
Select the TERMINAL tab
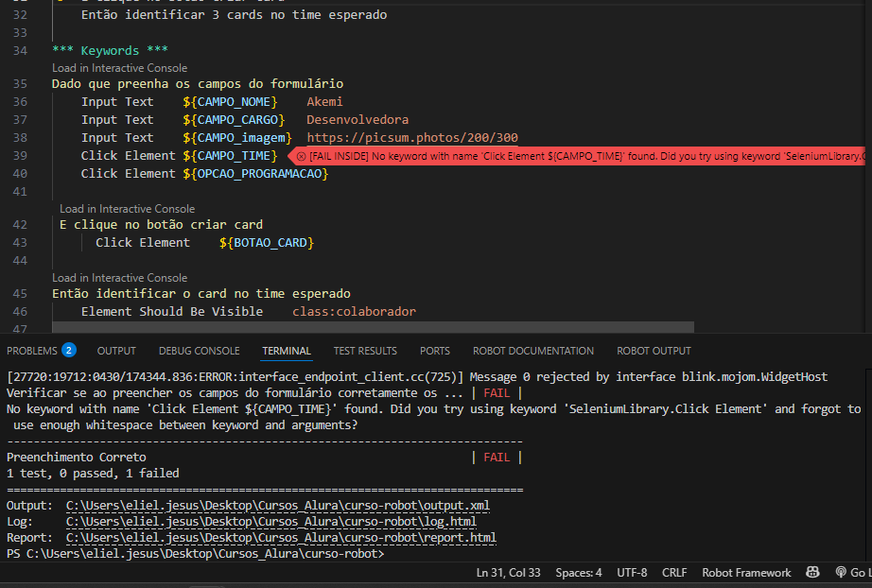click(287, 351)
